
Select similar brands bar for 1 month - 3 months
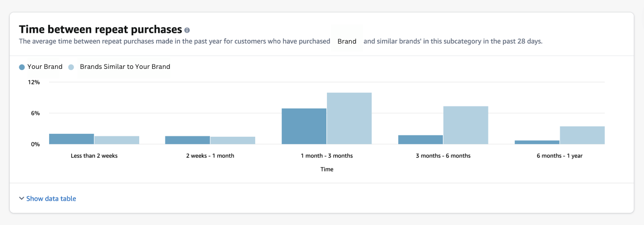[349, 118]
